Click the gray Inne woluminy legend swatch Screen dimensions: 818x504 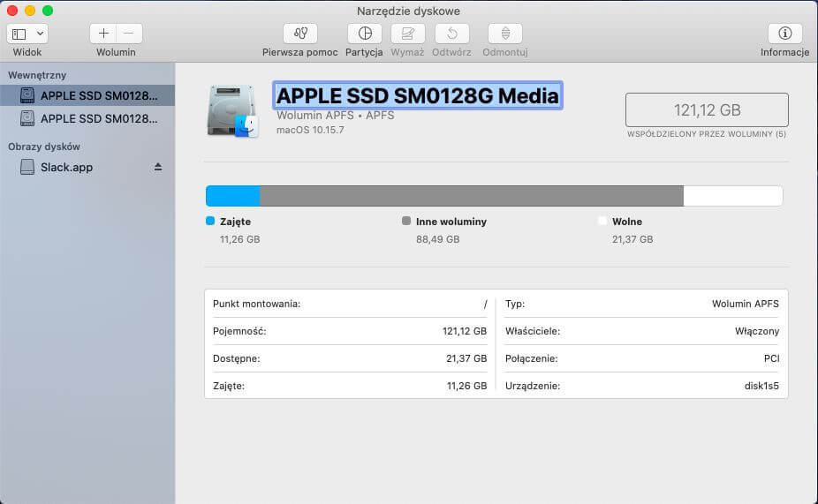point(406,221)
